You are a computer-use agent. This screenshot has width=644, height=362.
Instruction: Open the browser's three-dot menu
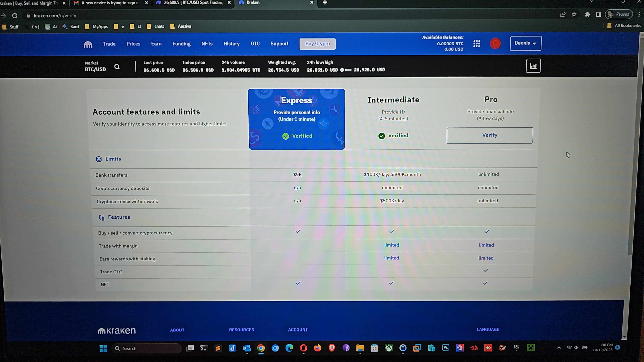[639, 14]
